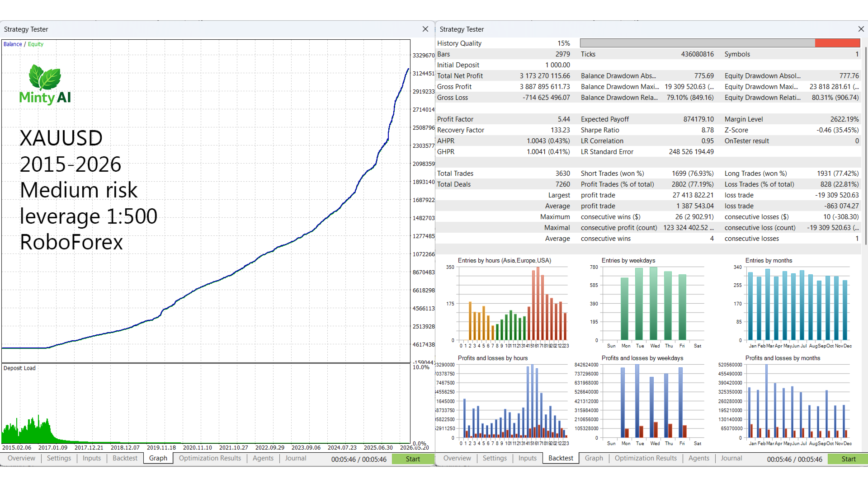Click the History Quality progress bar
868x488 pixels.
(720, 43)
